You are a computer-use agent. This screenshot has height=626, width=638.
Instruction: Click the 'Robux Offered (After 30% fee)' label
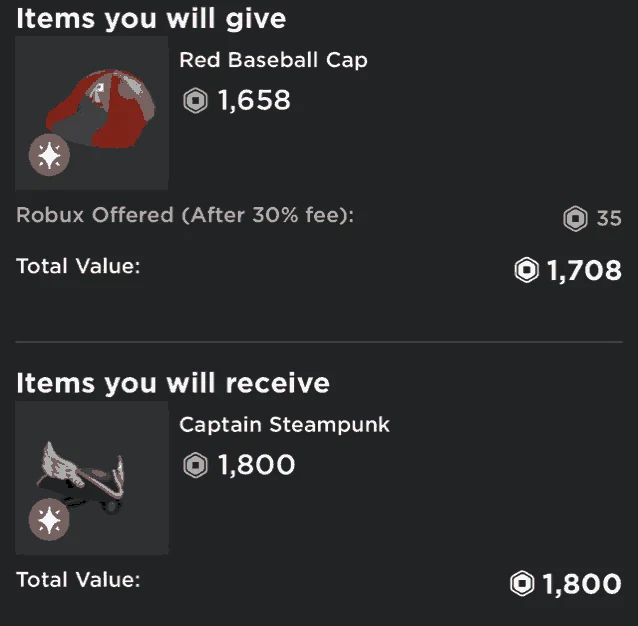click(185, 215)
